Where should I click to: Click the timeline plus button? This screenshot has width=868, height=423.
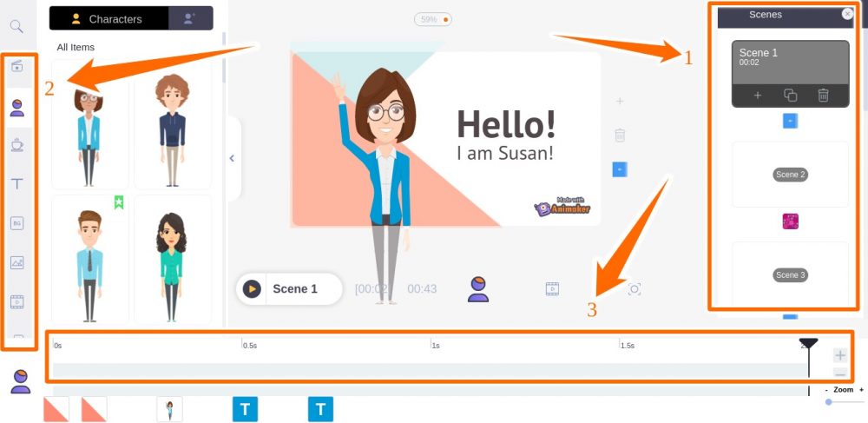pos(839,355)
